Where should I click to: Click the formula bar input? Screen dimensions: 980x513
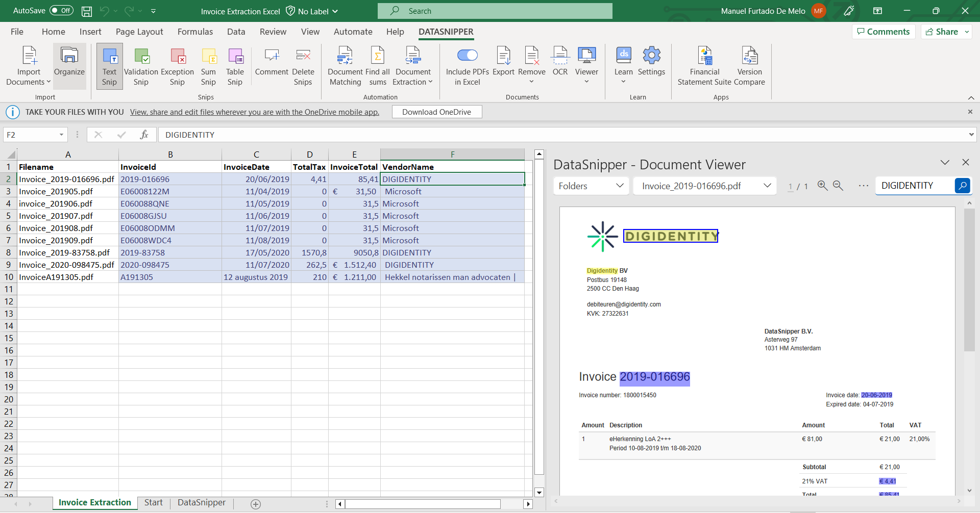[x=564, y=135]
